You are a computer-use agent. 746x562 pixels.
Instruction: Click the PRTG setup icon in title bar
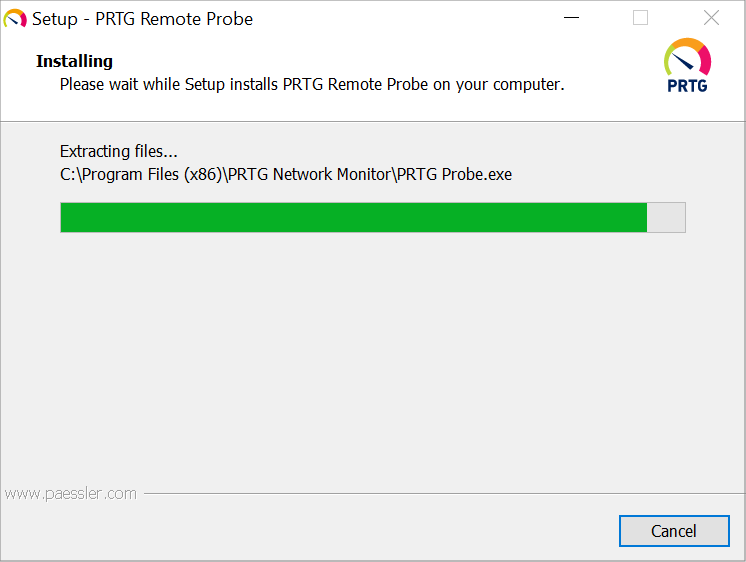[x=15, y=18]
